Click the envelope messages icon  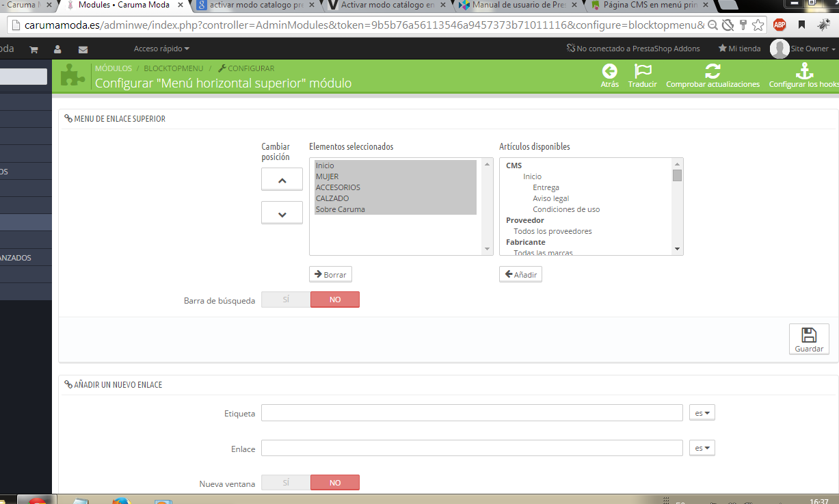tap(83, 49)
